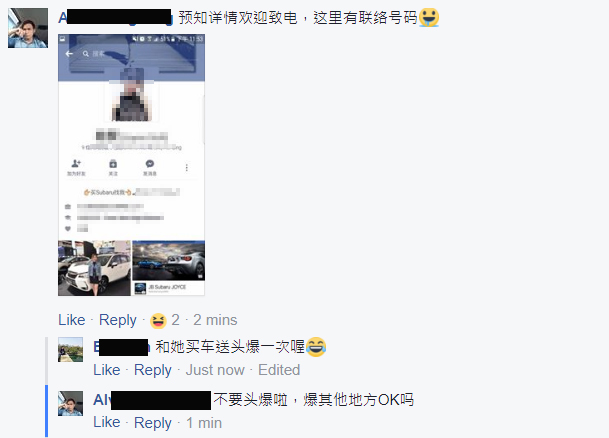Click the top commenter's profile picture
Image resolution: width=609 pixels, height=438 pixels.
tap(28, 28)
